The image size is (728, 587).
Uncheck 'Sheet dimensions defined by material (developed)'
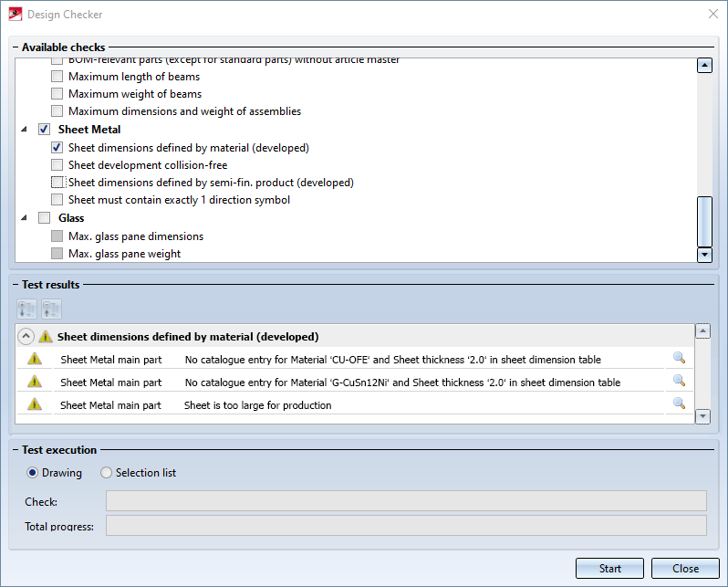point(57,147)
